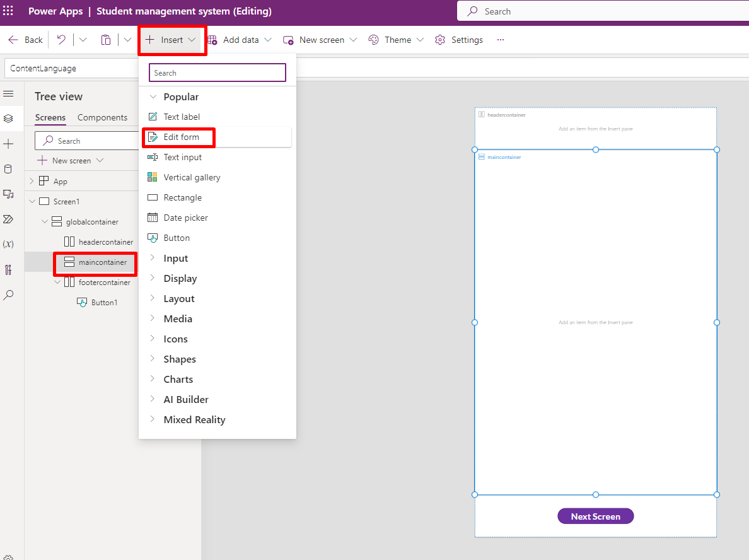The height and width of the screenshot is (560, 749).
Task: Select globalcontainer in tree
Action: click(x=91, y=222)
